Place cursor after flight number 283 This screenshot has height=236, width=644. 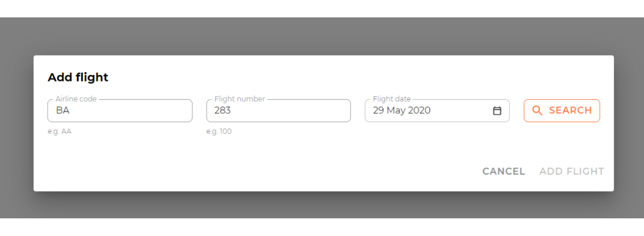[231, 110]
